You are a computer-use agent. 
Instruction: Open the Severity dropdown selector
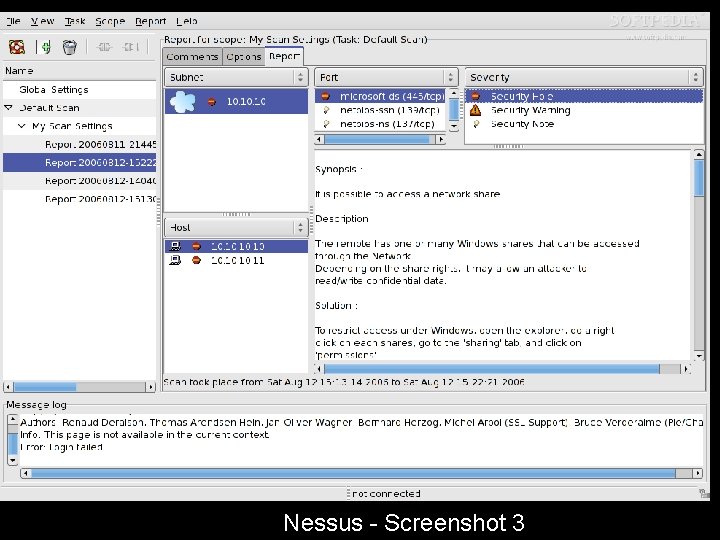pos(584,77)
